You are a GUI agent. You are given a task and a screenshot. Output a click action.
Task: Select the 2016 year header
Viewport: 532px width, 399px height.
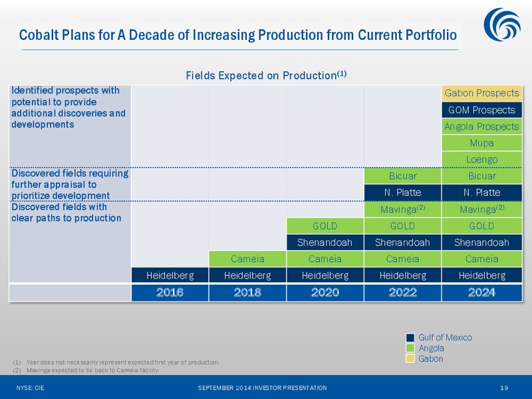coord(170,293)
